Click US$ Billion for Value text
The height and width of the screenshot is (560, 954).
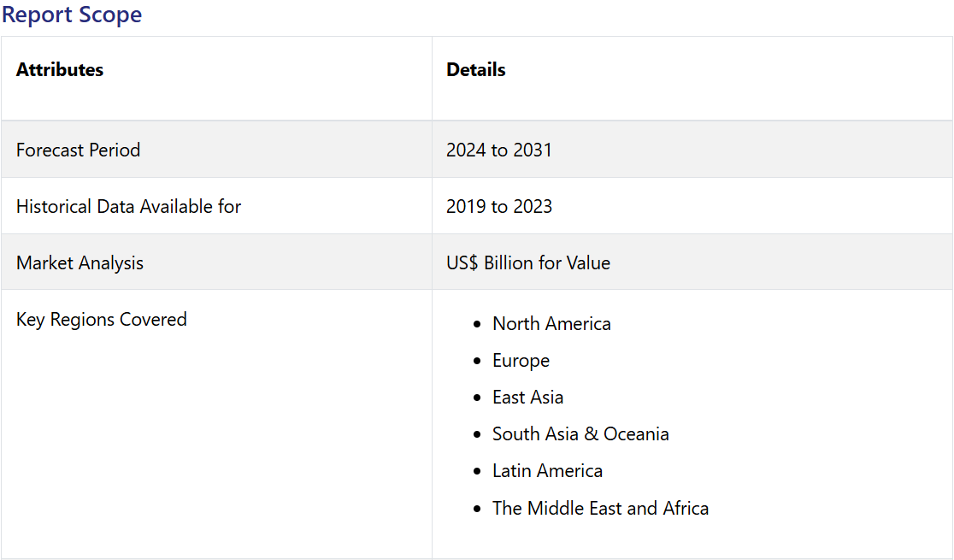click(x=528, y=263)
